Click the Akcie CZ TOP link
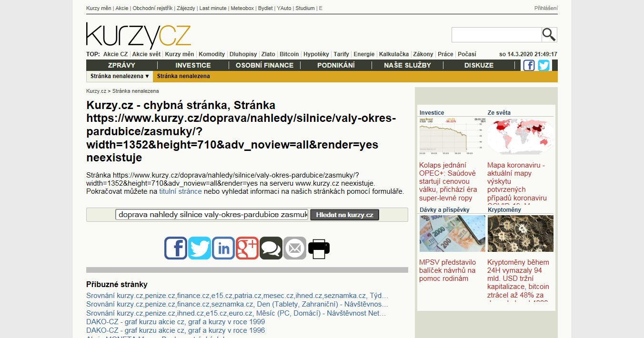This screenshot has width=644, height=338. pos(115,54)
